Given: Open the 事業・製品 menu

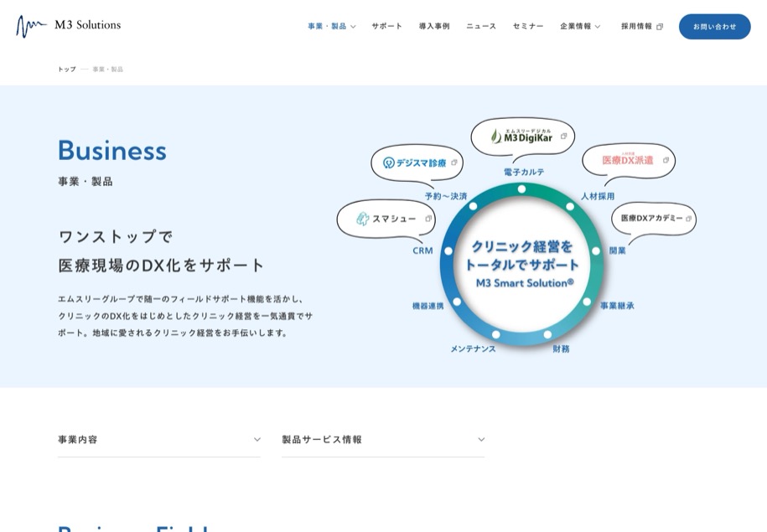Looking at the screenshot, I should 332,27.
